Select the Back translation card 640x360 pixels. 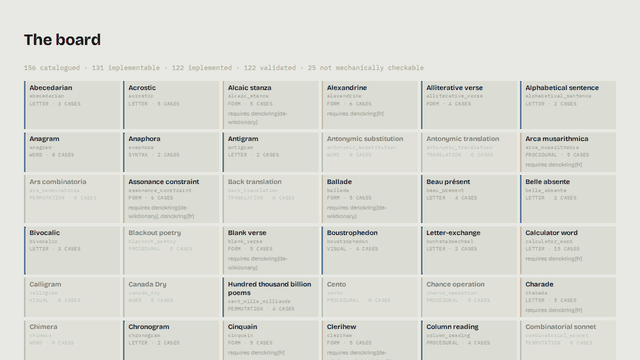(271, 199)
